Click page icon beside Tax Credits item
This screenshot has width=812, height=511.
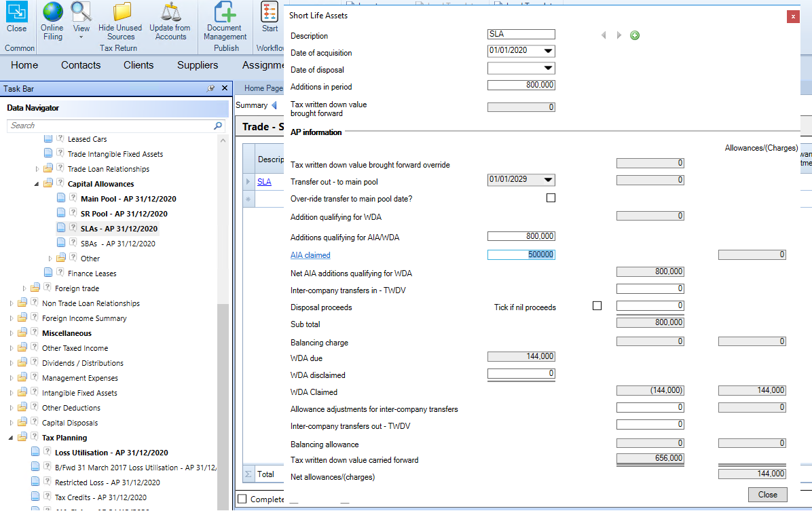35,497
